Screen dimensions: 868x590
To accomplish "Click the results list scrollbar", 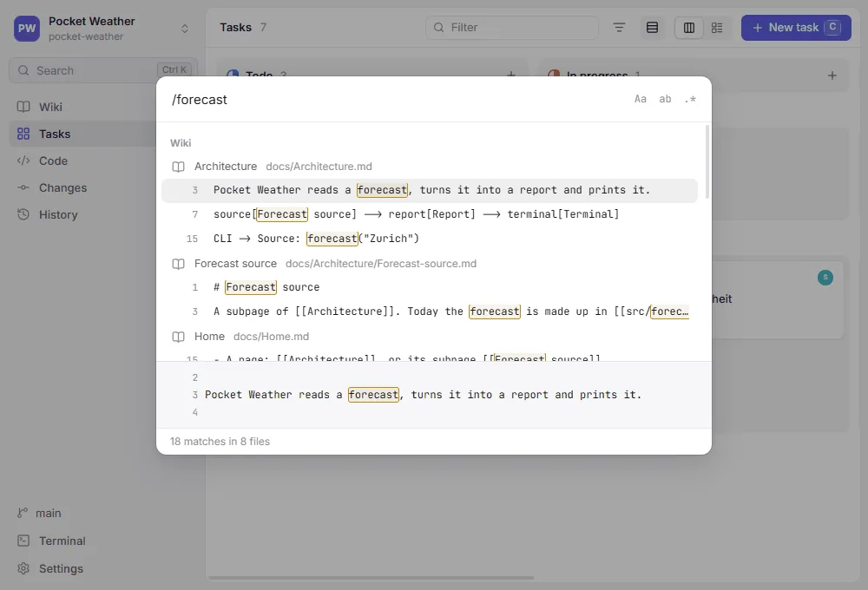I will (x=707, y=161).
